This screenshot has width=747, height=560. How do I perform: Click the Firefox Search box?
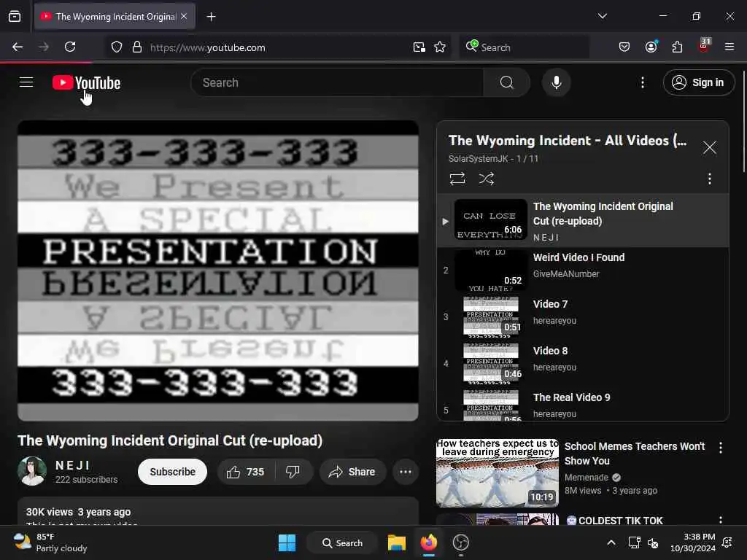click(524, 47)
